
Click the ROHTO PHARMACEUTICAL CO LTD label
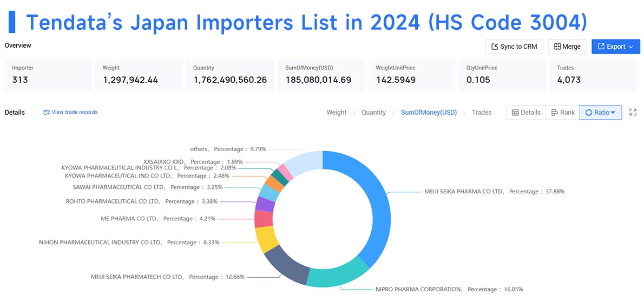pos(141,201)
